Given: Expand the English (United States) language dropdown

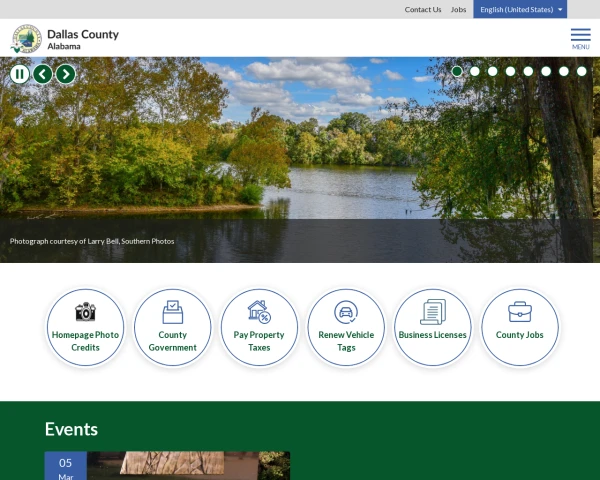Looking at the screenshot, I should (x=520, y=9).
